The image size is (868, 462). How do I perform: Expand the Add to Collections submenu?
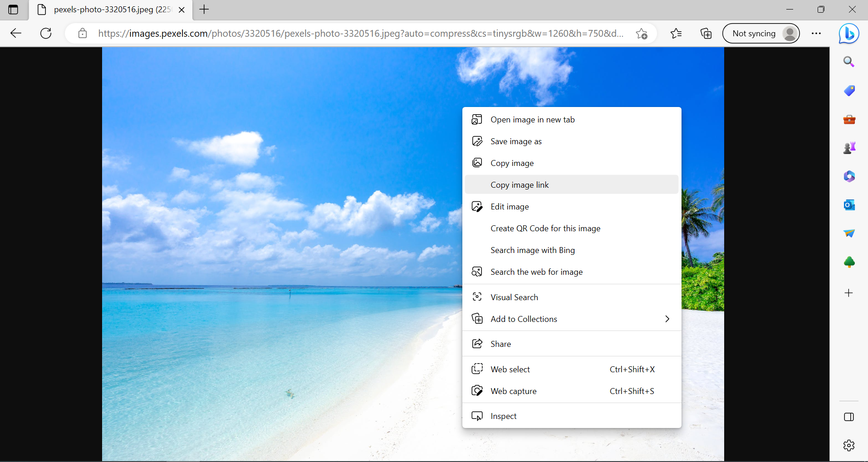(x=571, y=319)
